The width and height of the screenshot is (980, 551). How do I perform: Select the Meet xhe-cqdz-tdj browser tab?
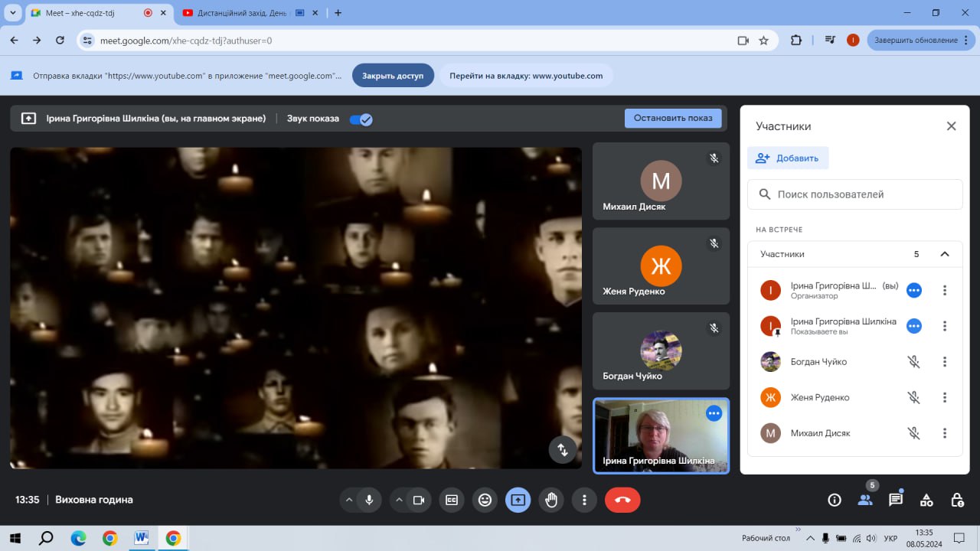98,12
